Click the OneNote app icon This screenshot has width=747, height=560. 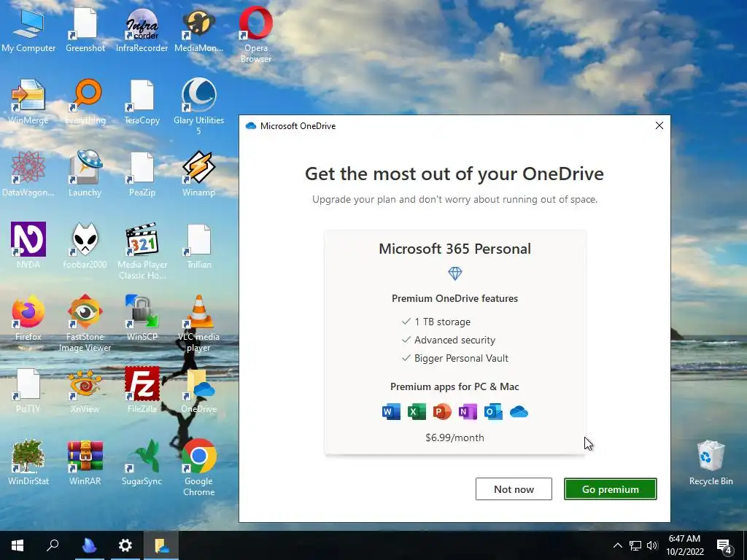[468, 411]
